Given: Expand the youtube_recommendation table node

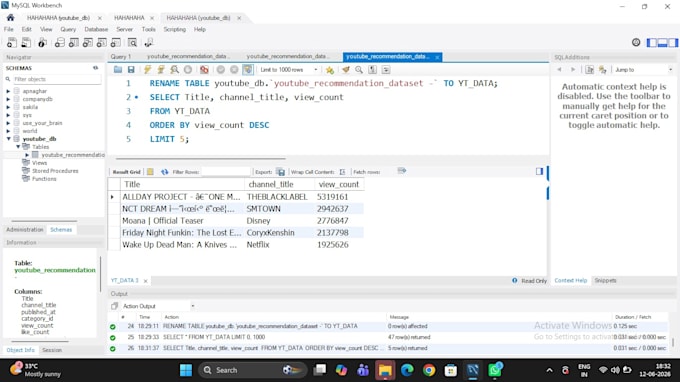Looking at the screenshot, I should point(27,155).
